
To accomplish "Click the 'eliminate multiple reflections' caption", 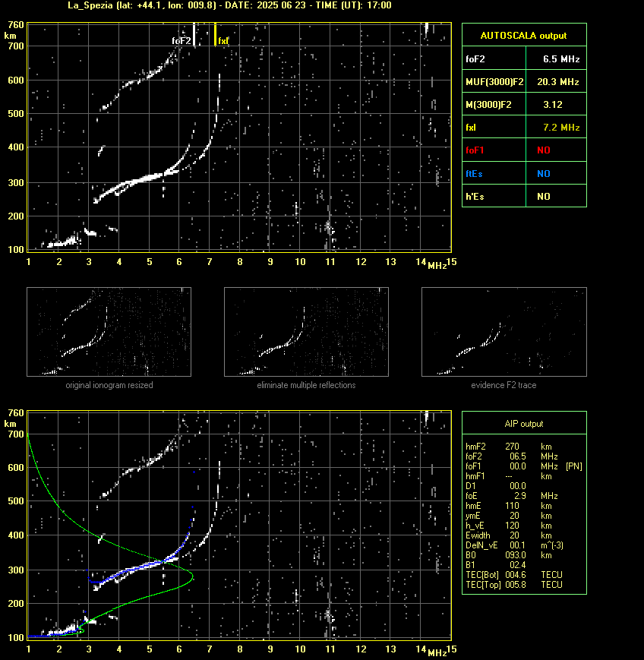I will pos(306,385).
